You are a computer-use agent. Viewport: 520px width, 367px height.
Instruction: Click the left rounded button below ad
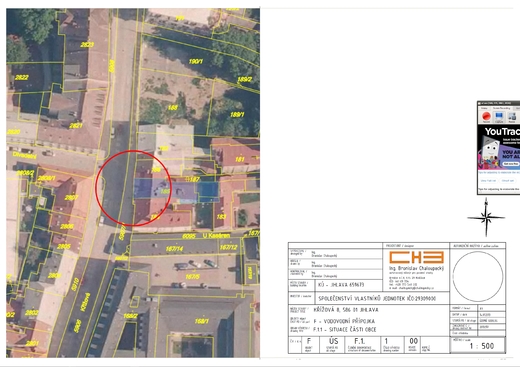tap(488, 181)
